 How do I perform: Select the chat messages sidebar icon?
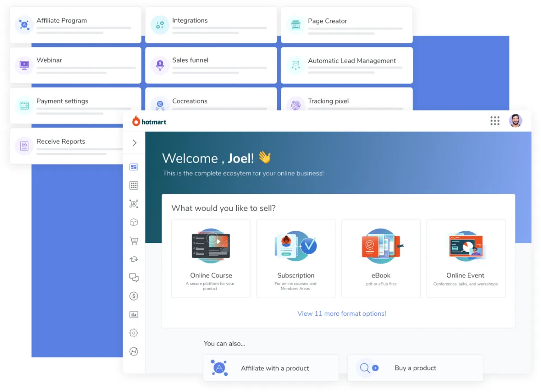(x=133, y=278)
